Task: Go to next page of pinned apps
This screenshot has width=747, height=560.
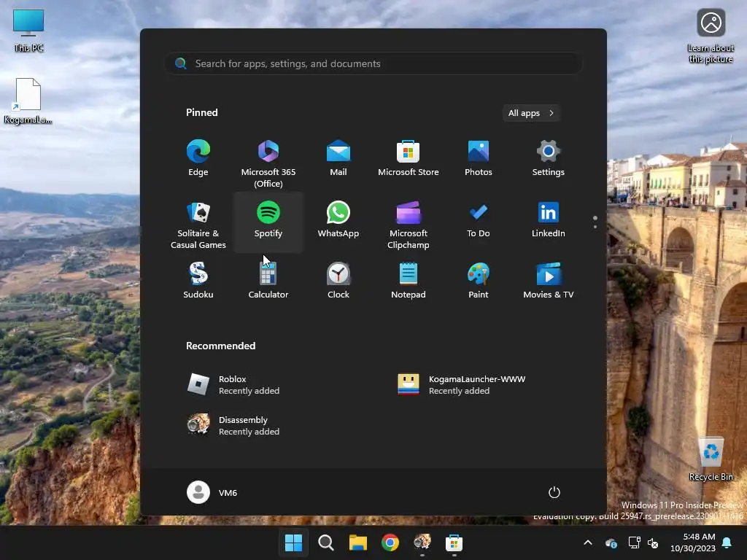Action: (x=595, y=227)
